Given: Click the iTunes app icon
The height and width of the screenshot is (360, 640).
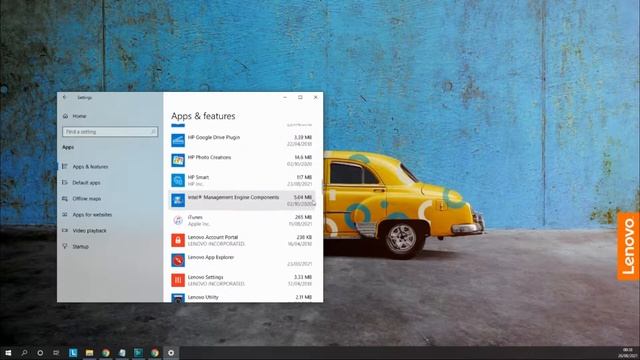Looking at the screenshot, I should [178, 220].
